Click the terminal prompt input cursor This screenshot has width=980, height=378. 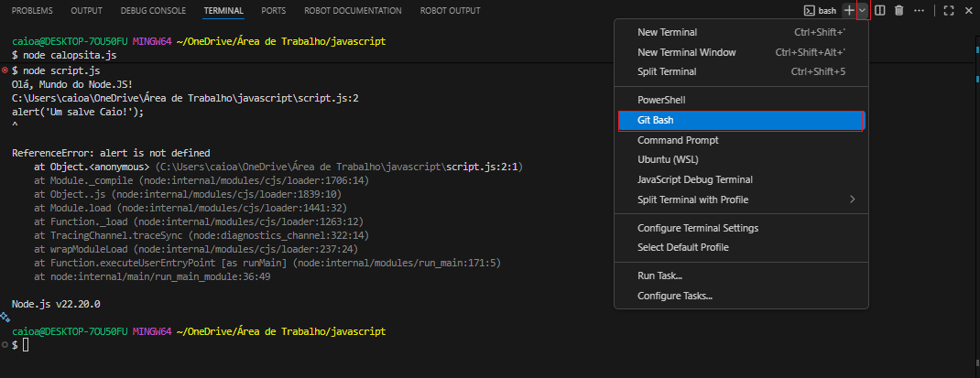(x=27, y=344)
